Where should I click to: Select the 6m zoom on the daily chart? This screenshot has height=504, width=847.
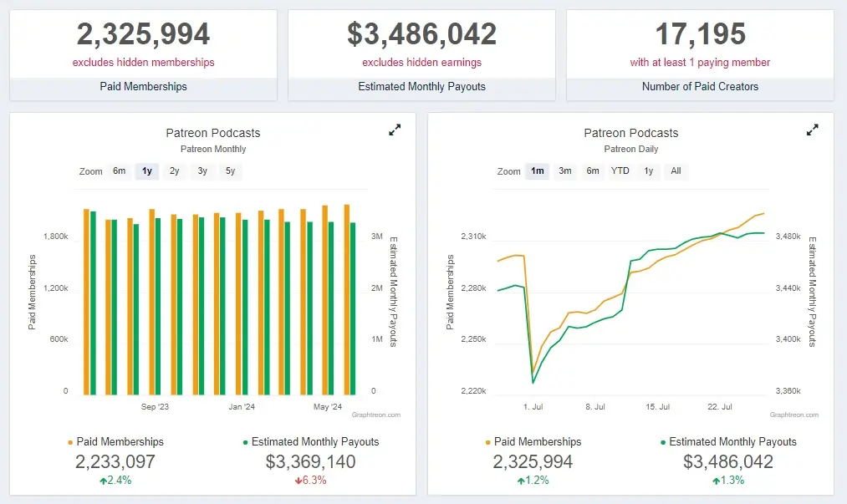(x=593, y=171)
